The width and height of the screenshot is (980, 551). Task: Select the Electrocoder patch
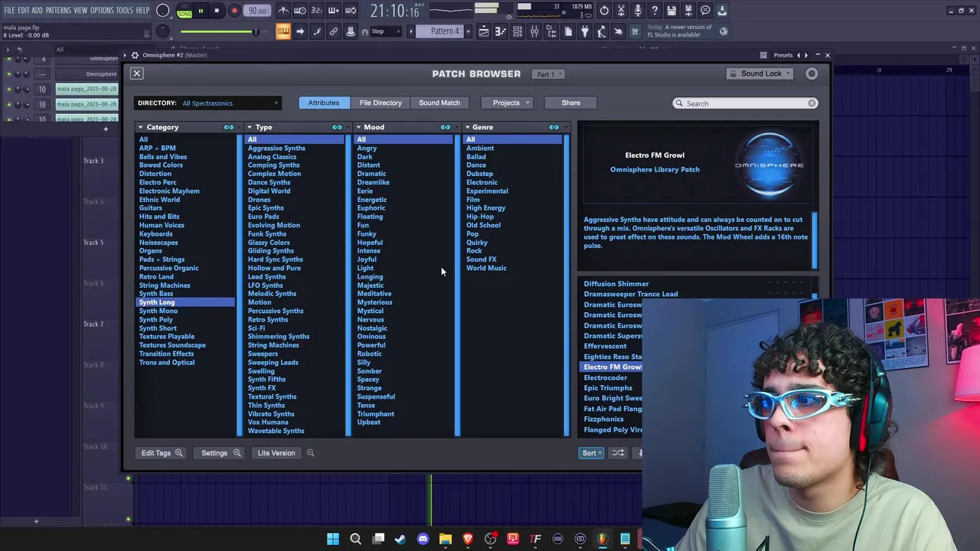(x=606, y=377)
